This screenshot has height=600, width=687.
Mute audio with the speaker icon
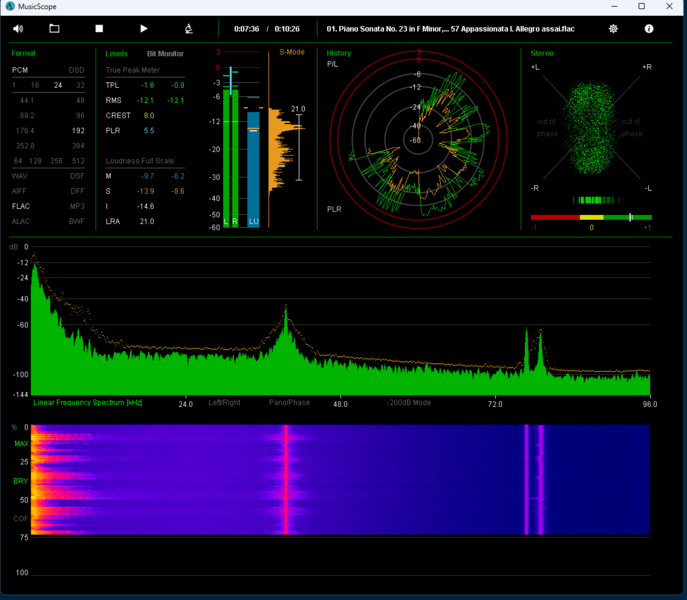click(x=18, y=29)
